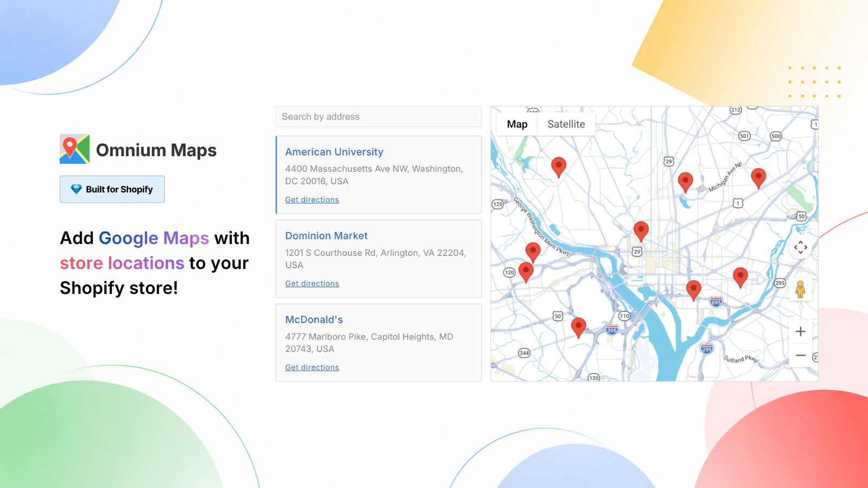This screenshot has width=868, height=488.
Task: Switch to the Map view tab
Action: click(517, 124)
